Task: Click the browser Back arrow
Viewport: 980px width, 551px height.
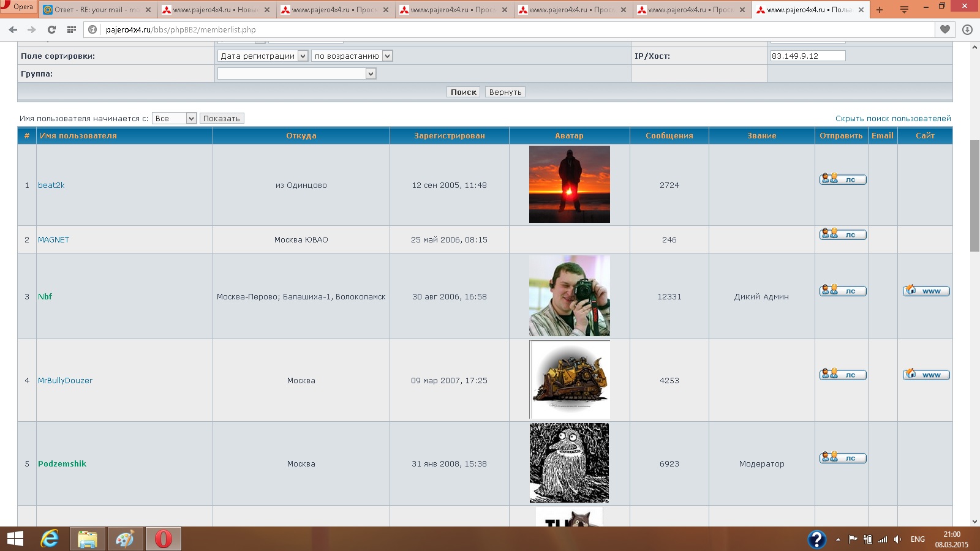Action: [x=13, y=29]
